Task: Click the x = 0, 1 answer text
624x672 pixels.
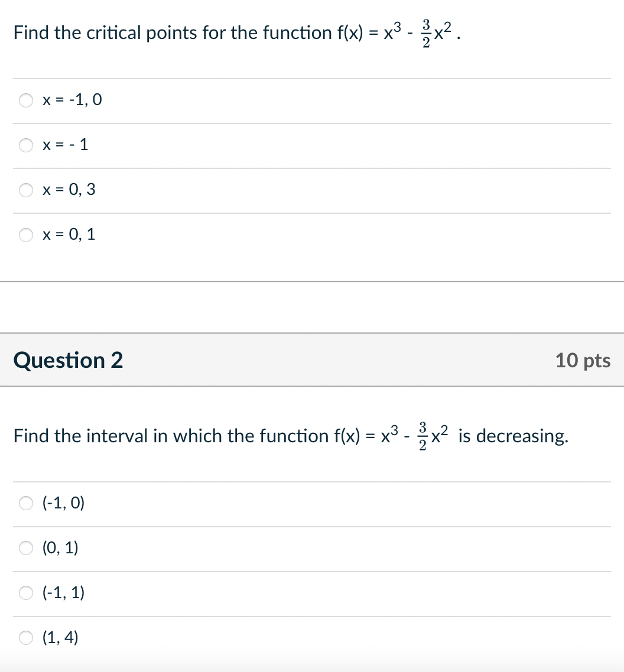Action: click(69, 234)
